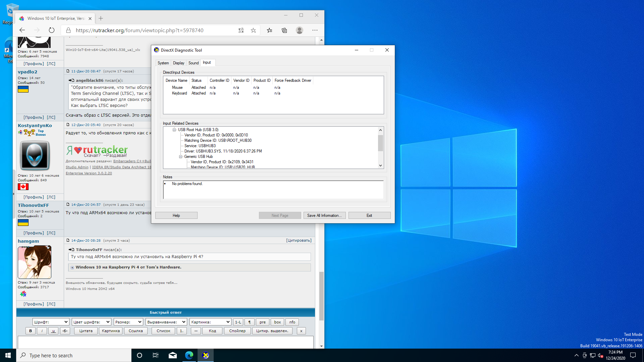Open the Шрифт font dropdown
Image resolution: width=644 pixels, height=362 pixels.
coord(51,322)
